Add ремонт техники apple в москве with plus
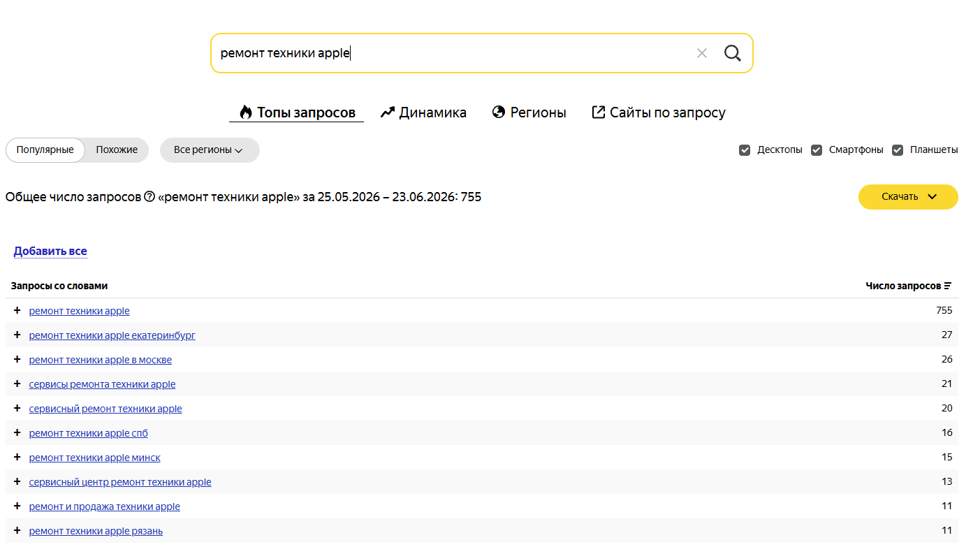This screenshot has height=547, width=980. click(17, 359)
